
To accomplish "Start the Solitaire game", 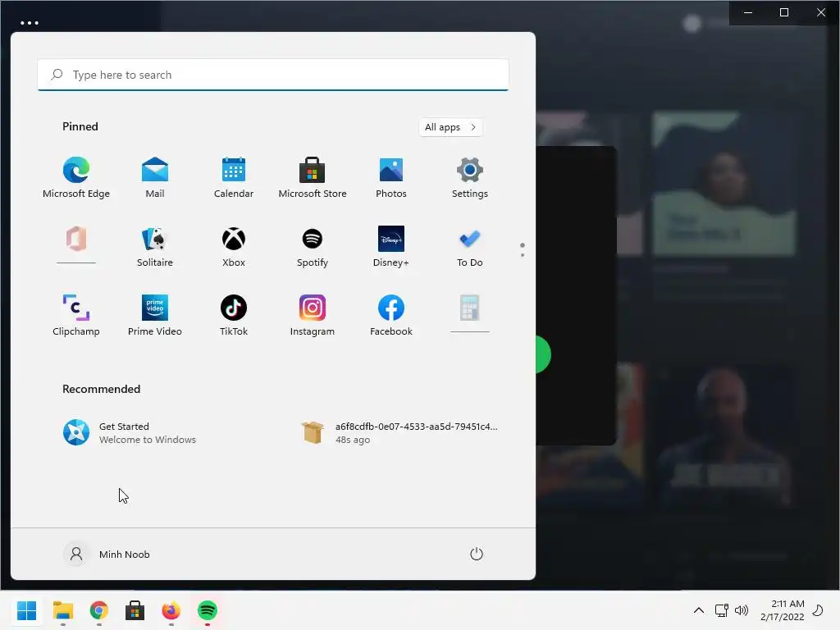I will tap(155, 246).
